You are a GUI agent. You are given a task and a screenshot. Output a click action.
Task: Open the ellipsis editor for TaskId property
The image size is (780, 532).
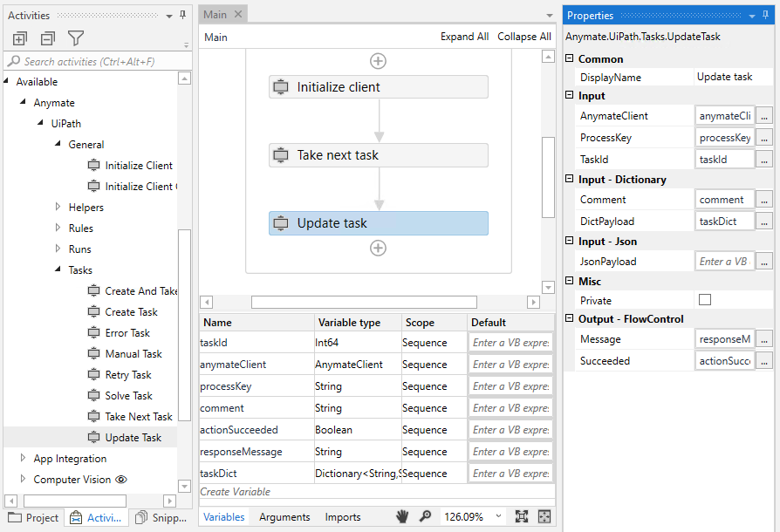(x=764, y=159)
